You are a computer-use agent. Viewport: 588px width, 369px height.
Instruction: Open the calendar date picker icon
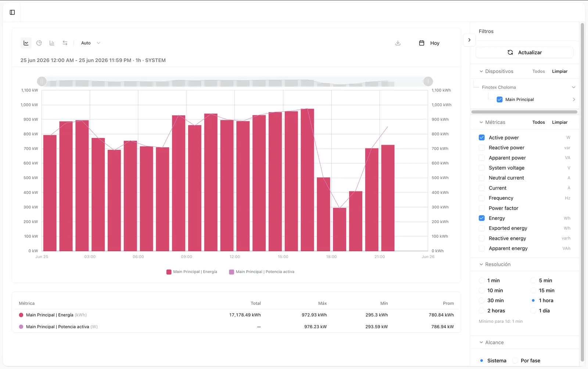[422, 43]
